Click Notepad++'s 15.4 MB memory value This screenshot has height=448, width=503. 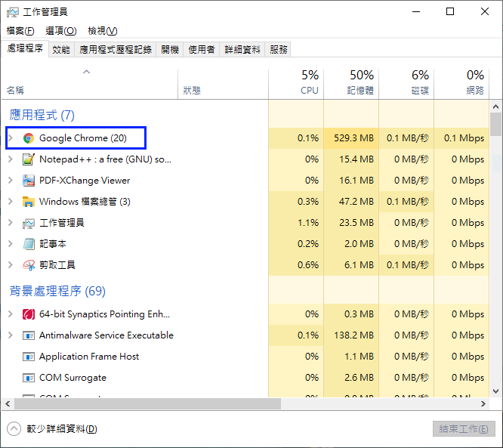pyautogui.click(x=356, y=159)
